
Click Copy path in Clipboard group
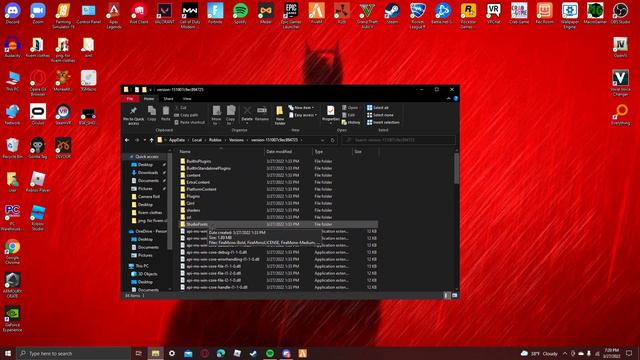pyautogui.click(x=186, y=115)
